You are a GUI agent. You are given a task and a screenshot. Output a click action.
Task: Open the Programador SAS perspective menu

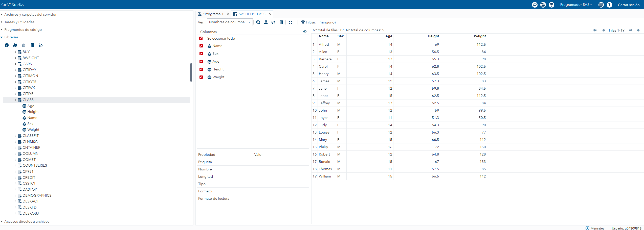tap(576, 5)
